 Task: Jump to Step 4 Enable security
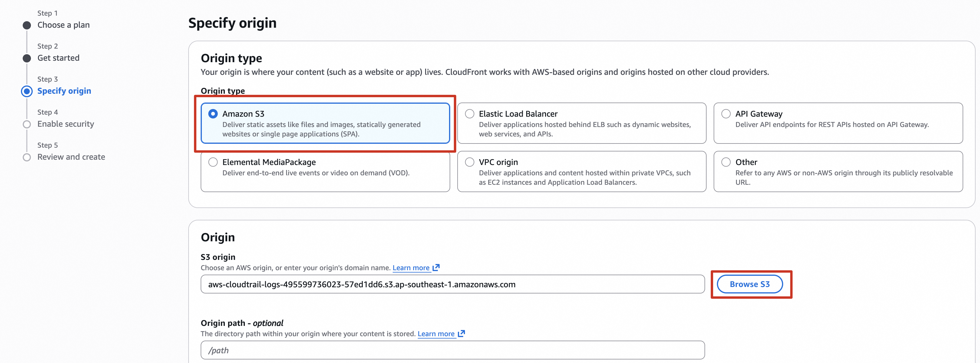click(65, 124)
